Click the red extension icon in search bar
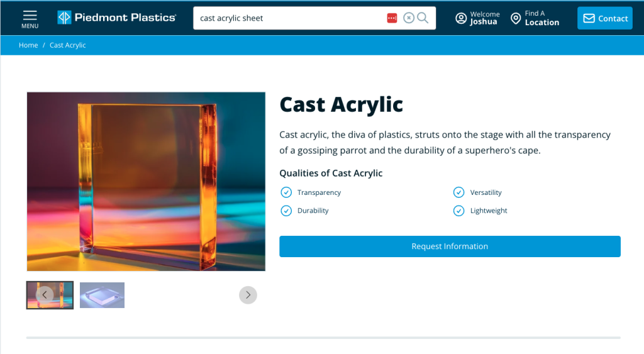This screenshot has width=644, height=354. [x=392, y=18]
